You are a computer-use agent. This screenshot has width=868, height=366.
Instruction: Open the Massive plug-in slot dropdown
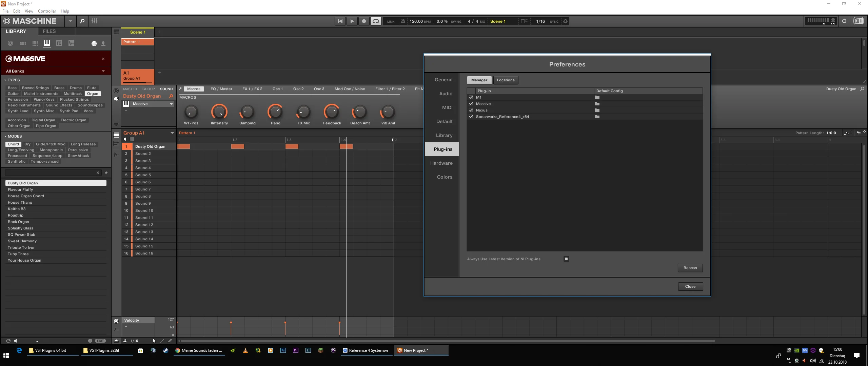point(171,104)
